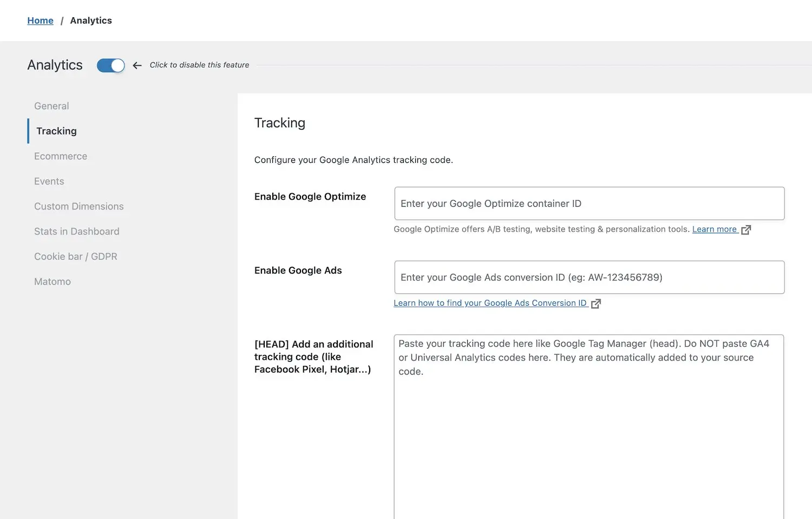Viewport: 812px width, 519px height.
Task: Open Cookie bar / GDPR tab
Action: (x=76, y=257)
